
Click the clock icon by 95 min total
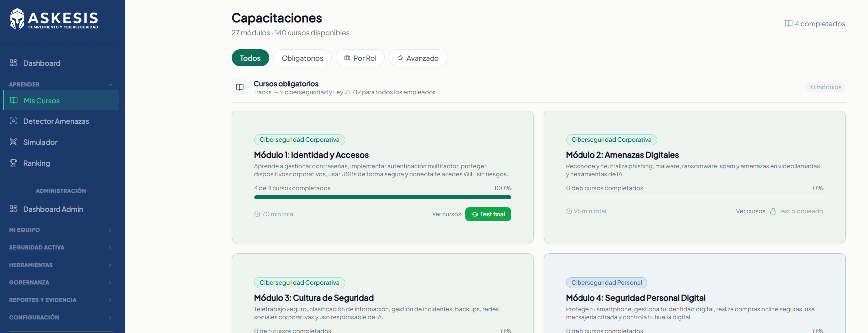pyautogui.click(x=569, y=211)
